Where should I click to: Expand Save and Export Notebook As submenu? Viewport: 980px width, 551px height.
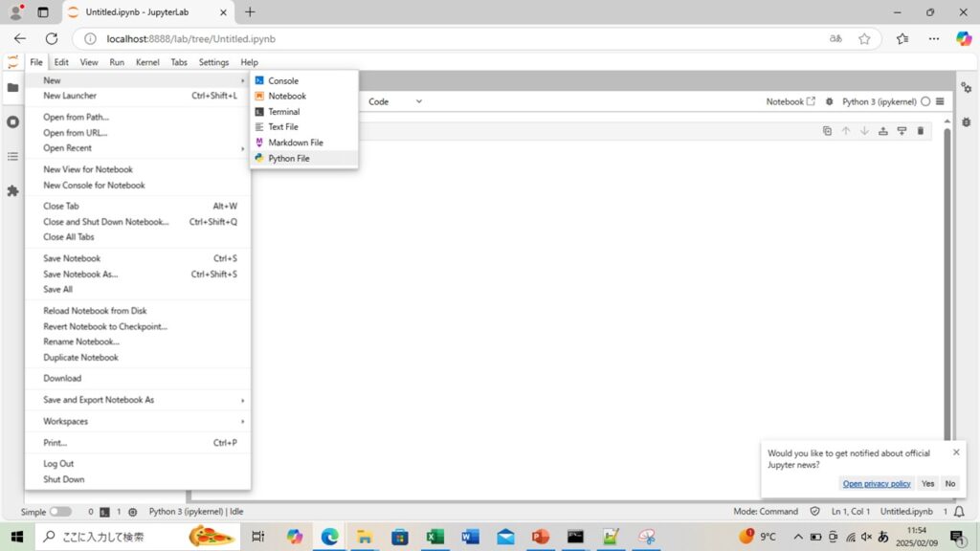pyautogui.click(x=138, y=400)
